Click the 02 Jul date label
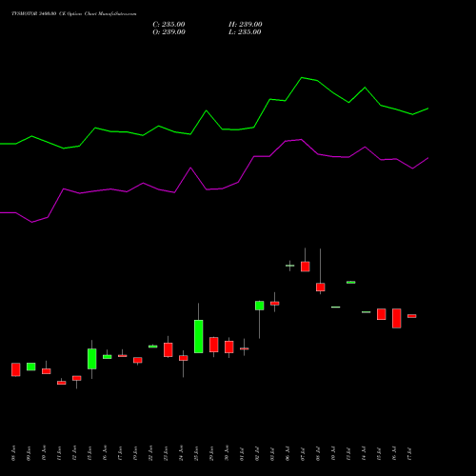Viewport: 476px width, 476px height. (x=257, y=453)
